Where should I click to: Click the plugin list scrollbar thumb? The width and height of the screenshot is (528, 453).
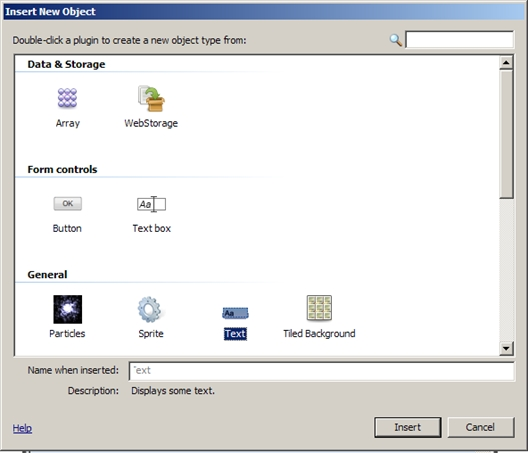506,134
